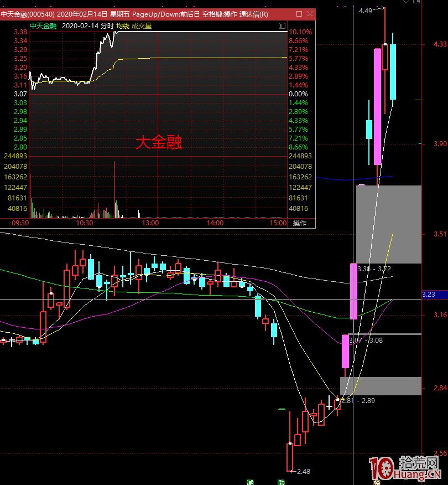Click the 14:00 time axis label
The image size is (448, 485).
click(x=215, y=223)
